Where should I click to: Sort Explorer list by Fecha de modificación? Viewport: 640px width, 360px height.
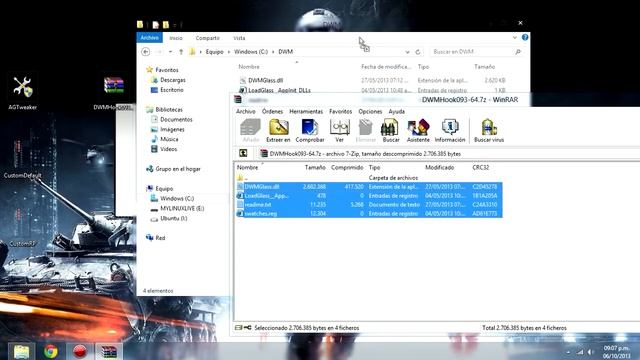click(386, 67)
